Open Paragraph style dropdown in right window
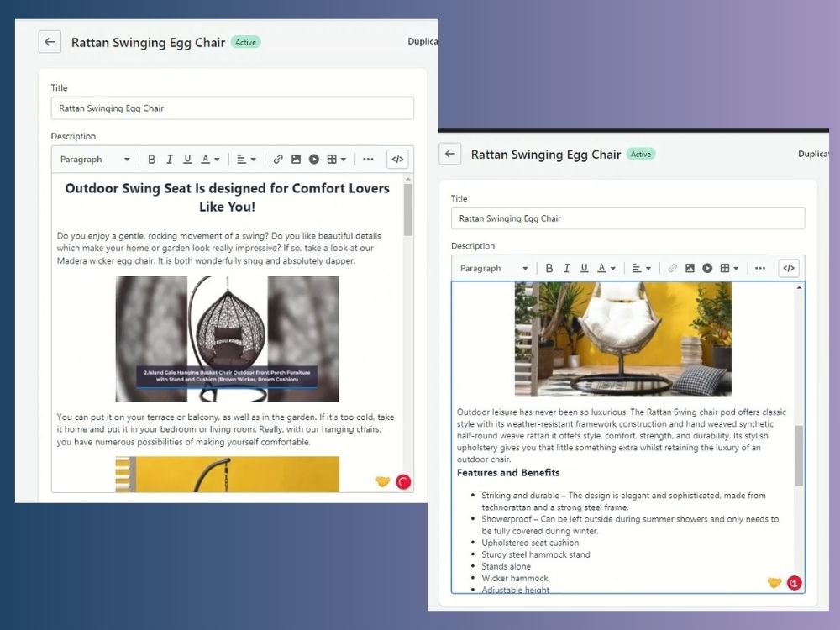 pyautogui.click(x=494, y=268)
